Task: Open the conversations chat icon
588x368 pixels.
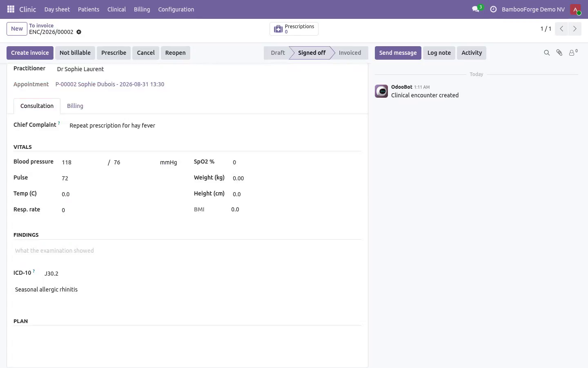Action: coord(475,9)
